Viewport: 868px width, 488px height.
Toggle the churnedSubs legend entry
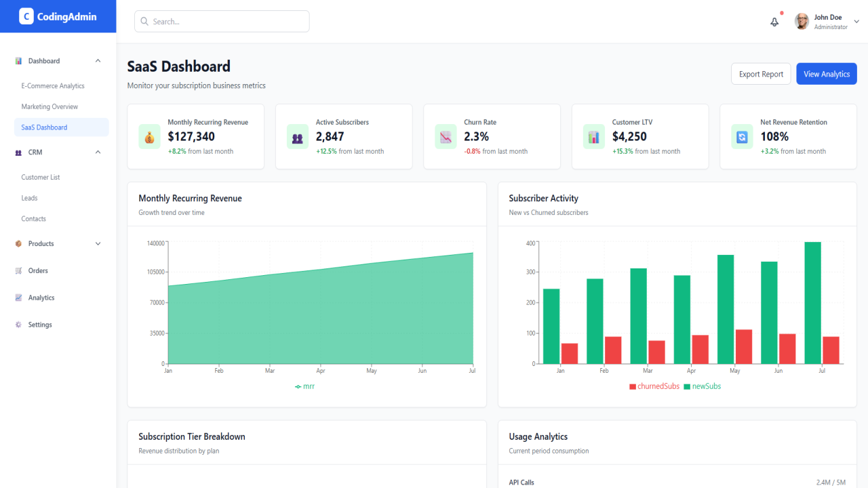click(x=654, y=386)
